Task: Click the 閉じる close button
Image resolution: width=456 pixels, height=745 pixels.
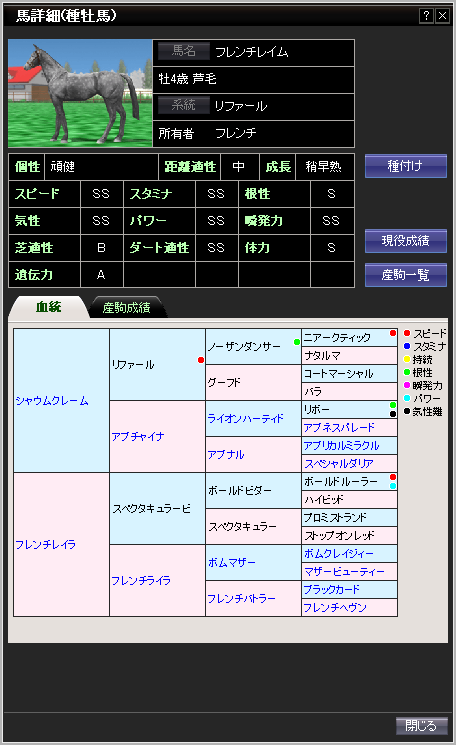Action: point(422,726)
